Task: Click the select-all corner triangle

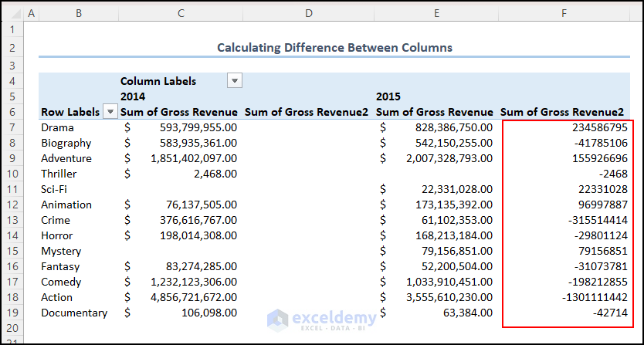Action: (x=12, y=14)
